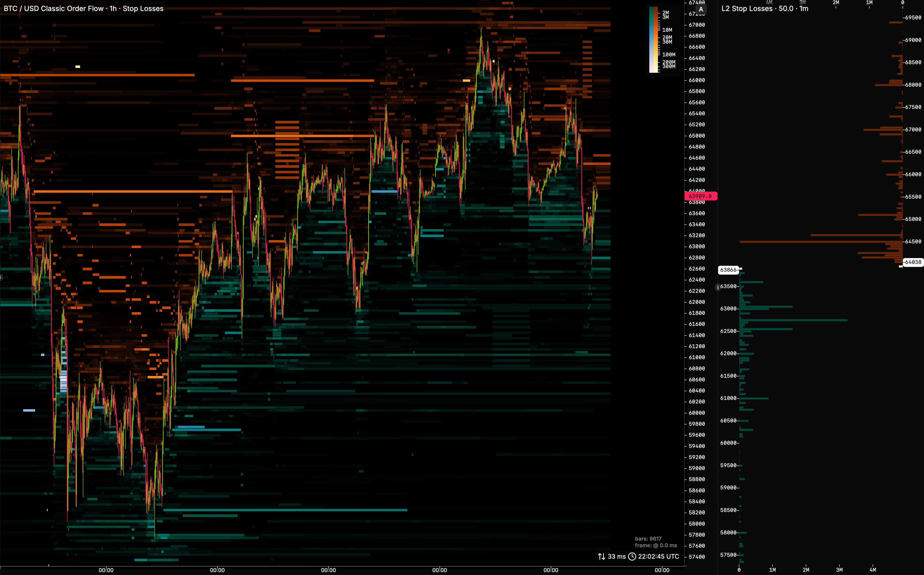The width and height of the screenshot is (924, 575).
Task: Click the latency up-down arrows icon
Action: point(601,556)
